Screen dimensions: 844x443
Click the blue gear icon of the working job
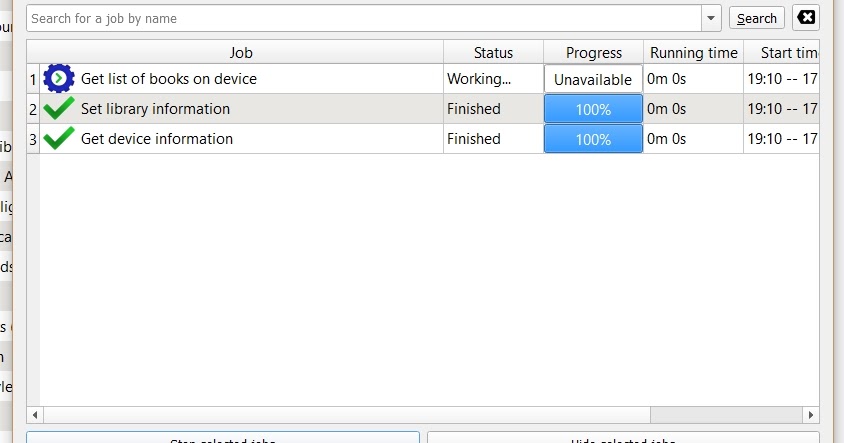[x=59, y=79]
